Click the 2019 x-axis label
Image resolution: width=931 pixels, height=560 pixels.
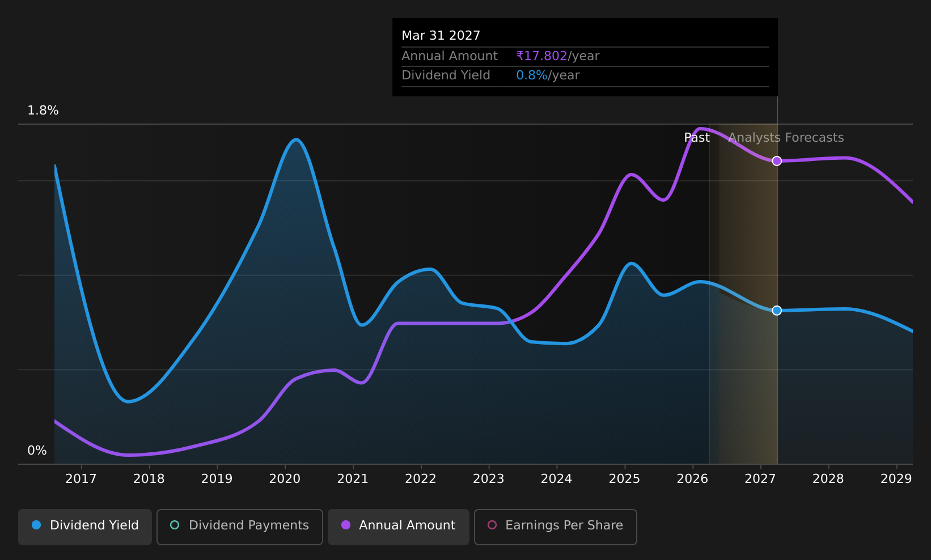(x=217, y=479)
